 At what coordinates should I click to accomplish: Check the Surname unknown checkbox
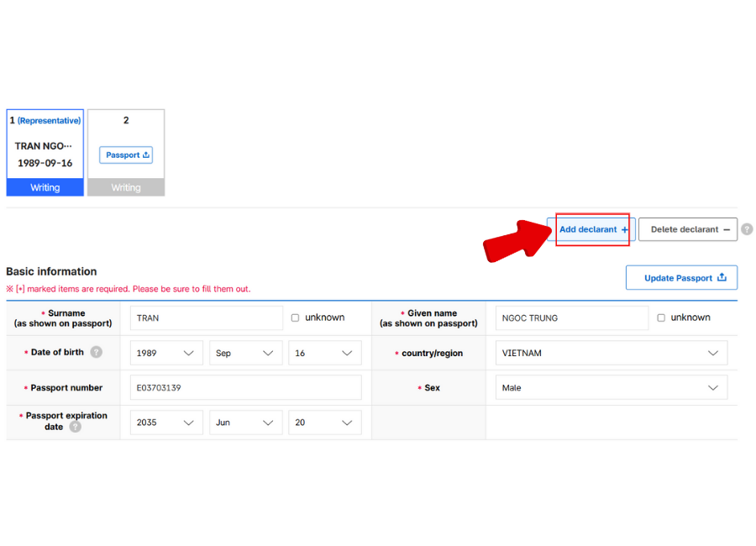click(295, 318)
